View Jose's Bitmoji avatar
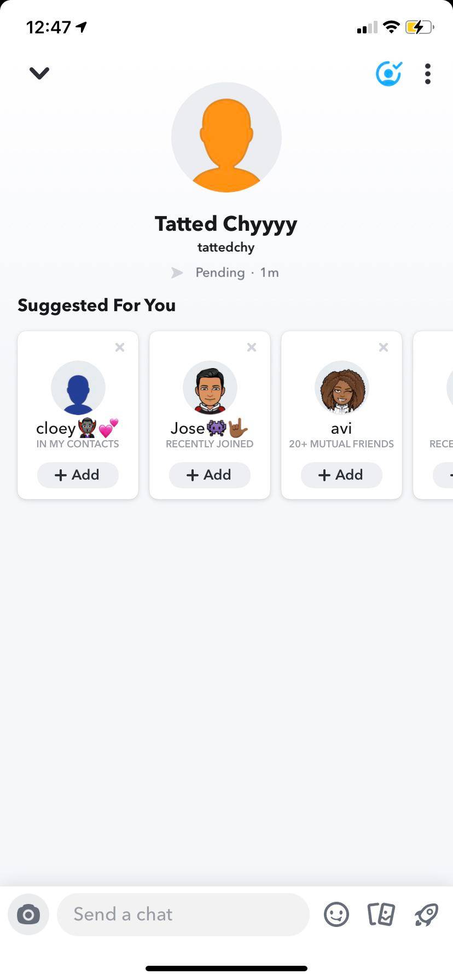 210,388
